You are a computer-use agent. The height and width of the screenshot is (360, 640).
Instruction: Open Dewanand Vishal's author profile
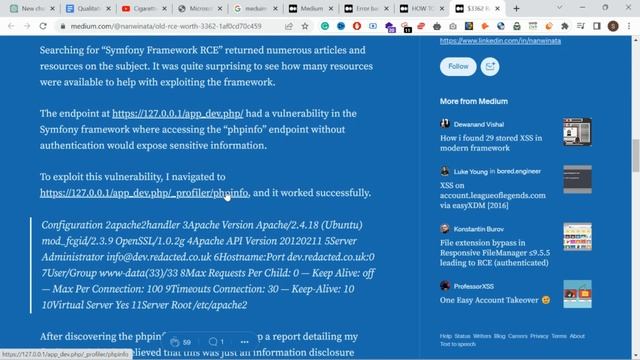click(x=478, y=124)
